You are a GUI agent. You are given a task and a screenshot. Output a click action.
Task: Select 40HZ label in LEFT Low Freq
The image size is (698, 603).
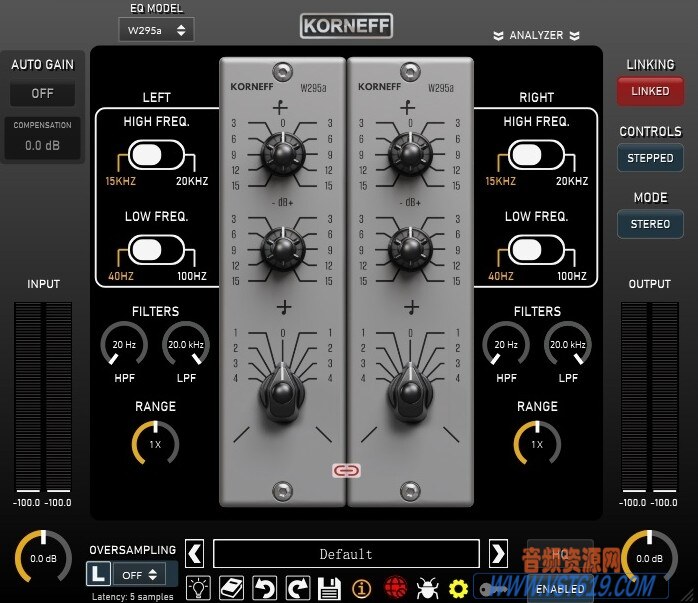pyautogui.click(x=121, y=276)
